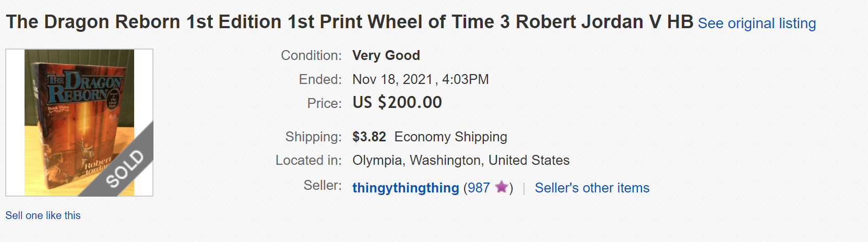Open seller thingythingthing's profile
Image resolution: width=868 pixels, height=242 pixels.
pyautogui.click(x=406, y=188)
